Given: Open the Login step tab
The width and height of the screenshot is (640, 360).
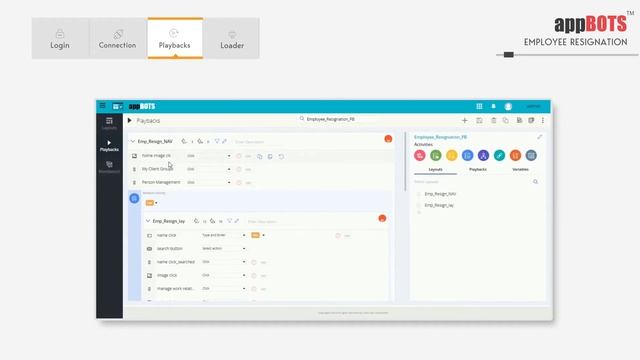Looking at the screenshot, I should [60, 38].
